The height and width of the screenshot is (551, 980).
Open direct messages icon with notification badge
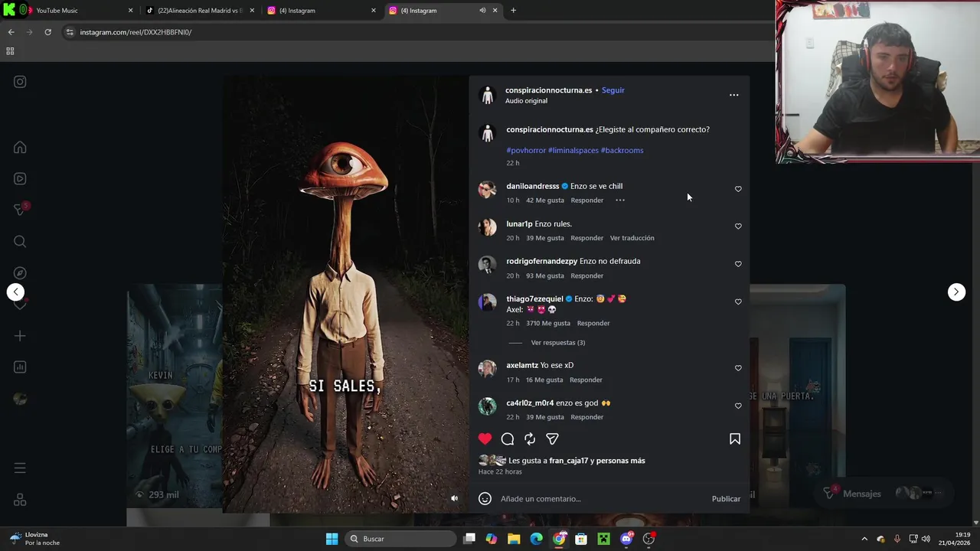[x=21, y=210]
